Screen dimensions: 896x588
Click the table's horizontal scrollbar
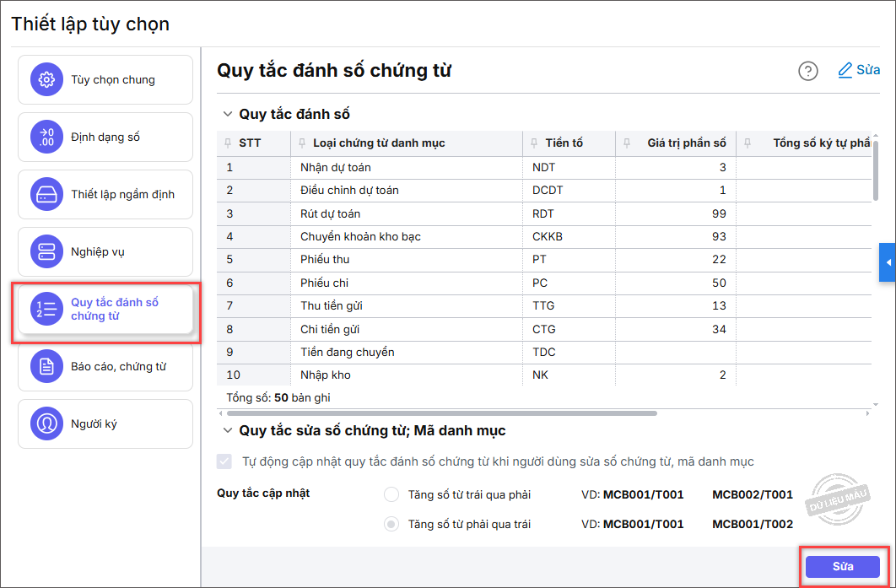[x=440, y=413]
